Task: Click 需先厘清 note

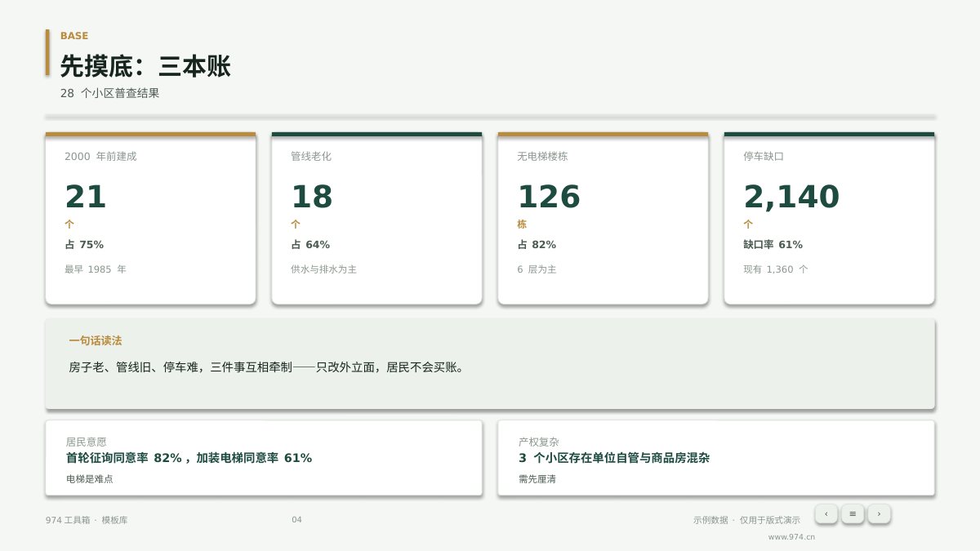Action: pyautogui.click(x=537, y=479)
